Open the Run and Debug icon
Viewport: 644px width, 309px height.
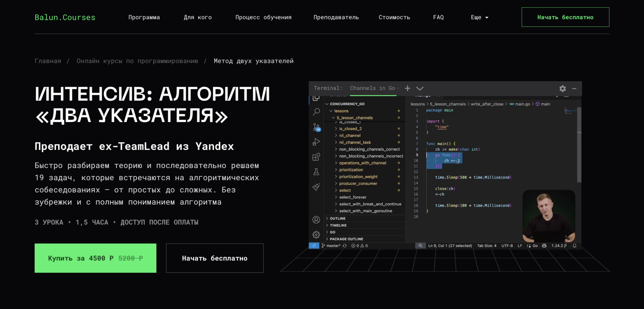pyautogui.click(x=316, y=142)
